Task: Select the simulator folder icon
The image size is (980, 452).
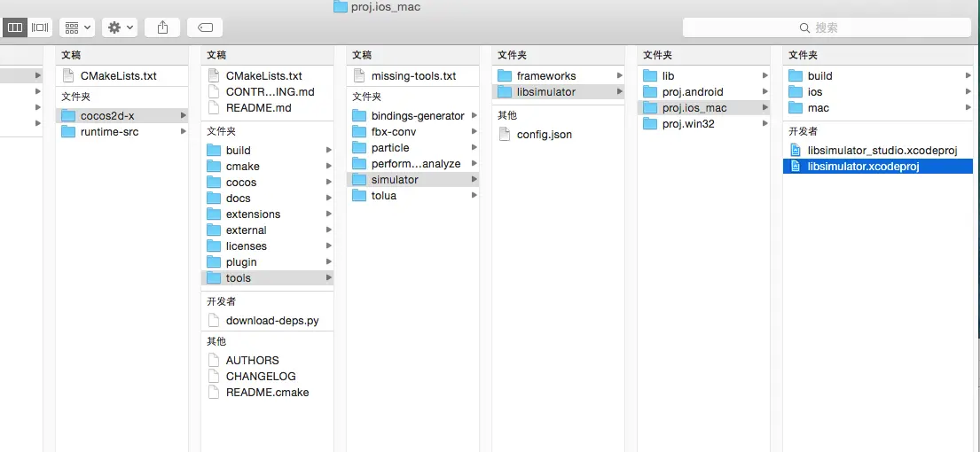Action: [359, 180]
